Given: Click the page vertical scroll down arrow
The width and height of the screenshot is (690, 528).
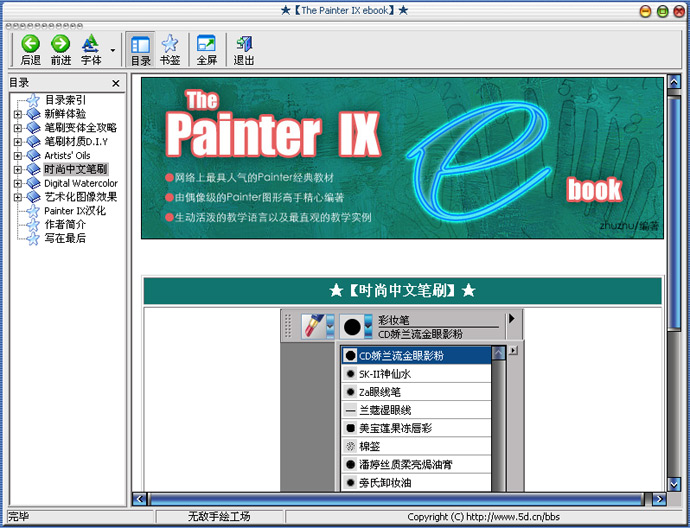Looking at the screenshot, I should tap(674, 484).
